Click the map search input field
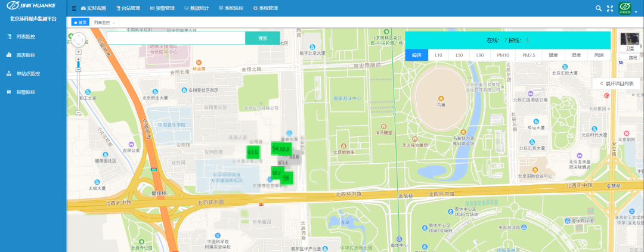Viewport: 644px width, 252px height. click(176, 38)
